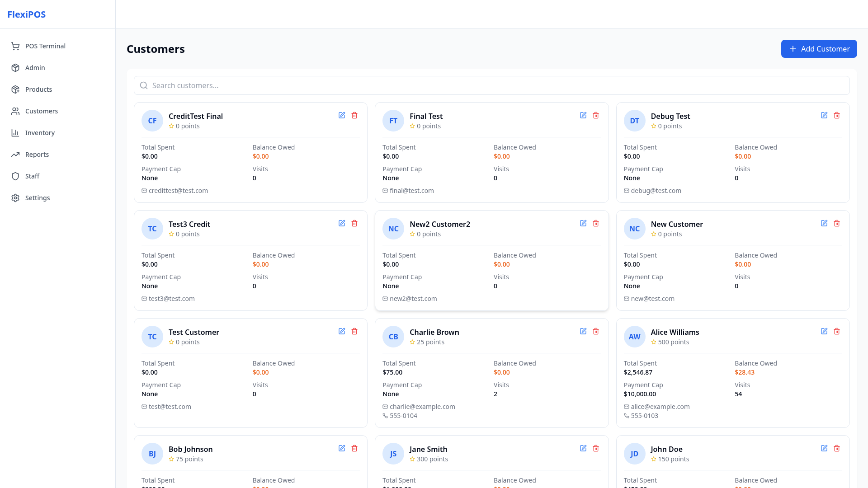Focus the Search customers field
Image resolution: width=868 pixels, height=488 pixels.
[492, 85]
